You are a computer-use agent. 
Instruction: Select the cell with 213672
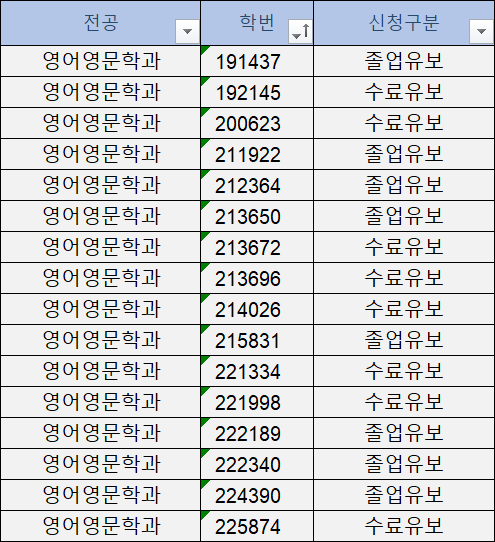pyautogui.click(x=257, y=247)
